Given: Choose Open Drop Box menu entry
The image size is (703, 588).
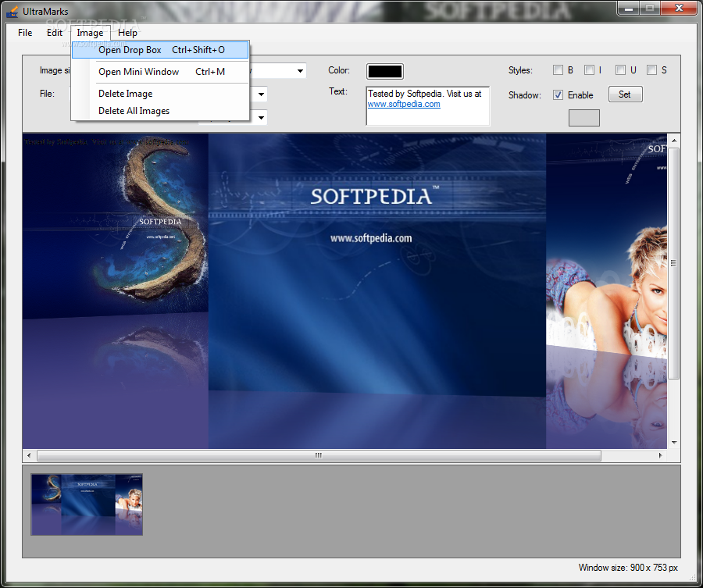Looking at the screenshot, I should [160, 50].
